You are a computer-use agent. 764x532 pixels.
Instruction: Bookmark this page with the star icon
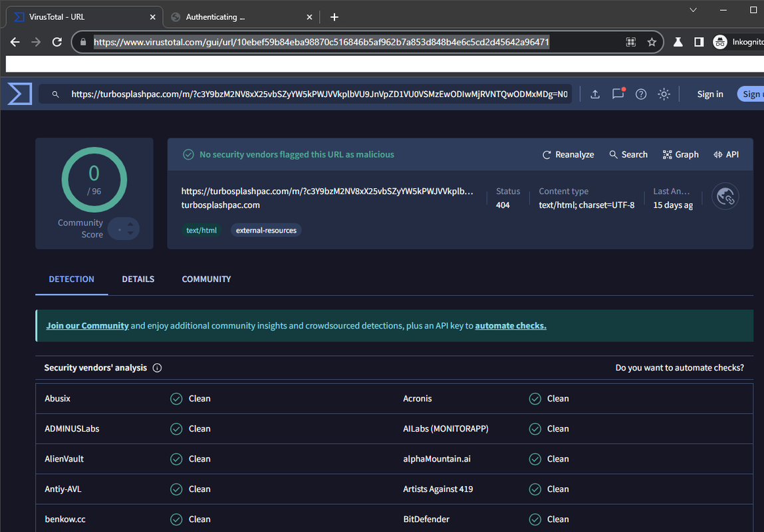click(652, 42)
